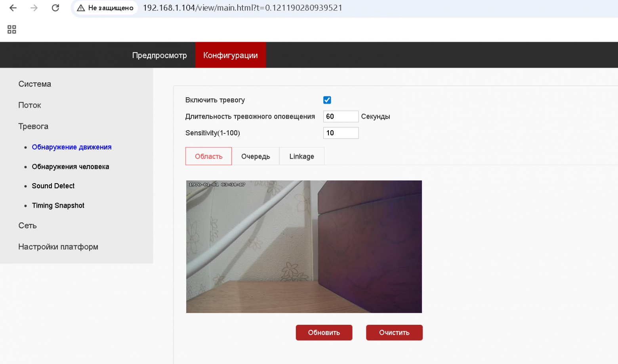Open the apps grid icon
This screenshot has width=618, height=364.
pos(12,29)
